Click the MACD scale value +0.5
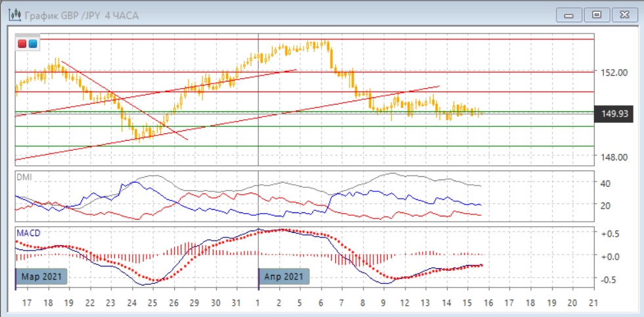644x317 pixels. [609, 233]
